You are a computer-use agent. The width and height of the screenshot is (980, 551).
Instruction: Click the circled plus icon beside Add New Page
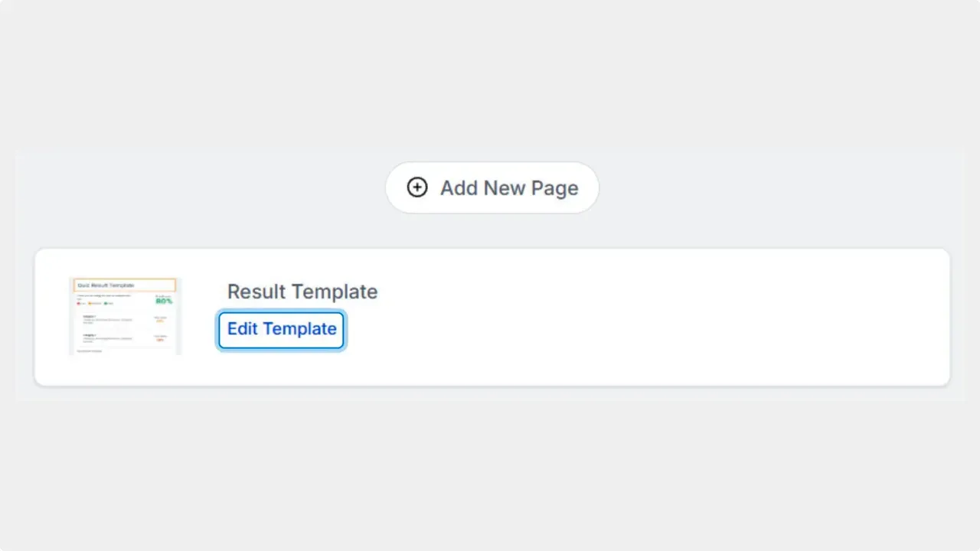tap(417, 187)
